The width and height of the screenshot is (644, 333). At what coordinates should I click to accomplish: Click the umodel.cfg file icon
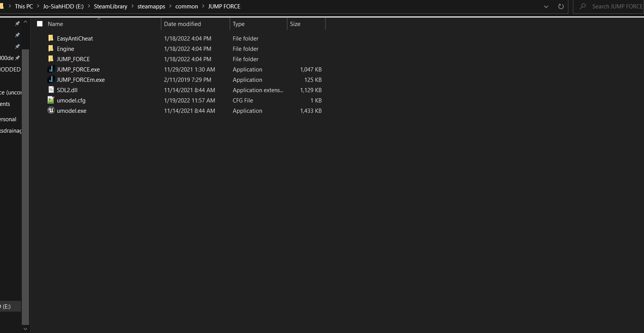point(51,100)
